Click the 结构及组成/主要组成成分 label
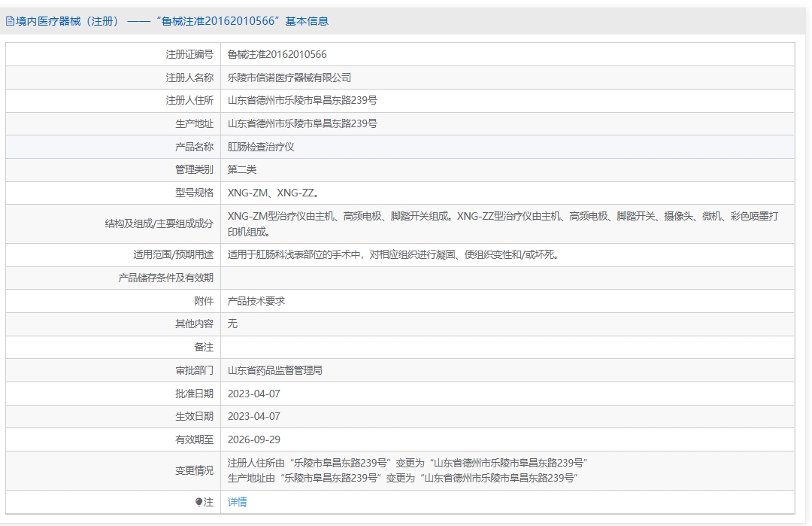Image resolution: width=812 pixels, height=526 pixels. [x=159, y=224]
